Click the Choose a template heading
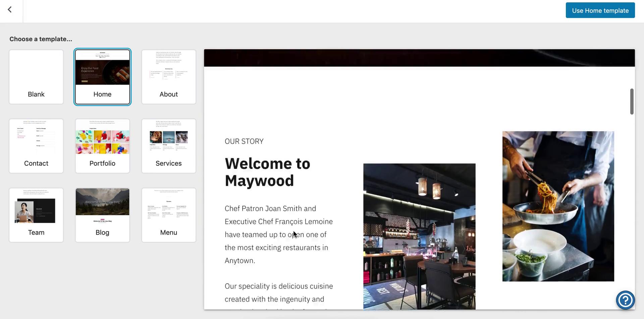This screenshot has width=644, height=319. (x=41, y=39)
